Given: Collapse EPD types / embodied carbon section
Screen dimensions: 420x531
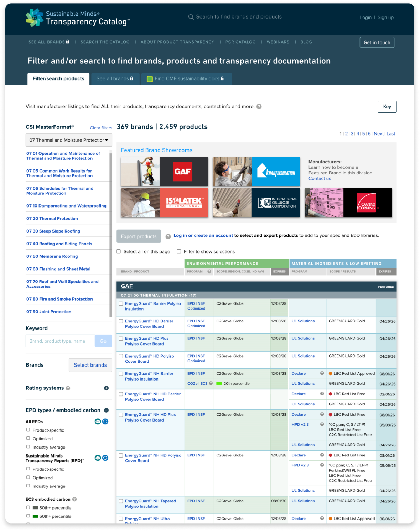Looking at the screenshot, I should (x=106, y=410).
